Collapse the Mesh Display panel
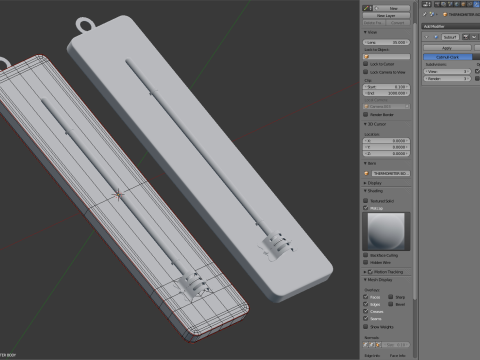480x360 pixels. coord(365,280)
